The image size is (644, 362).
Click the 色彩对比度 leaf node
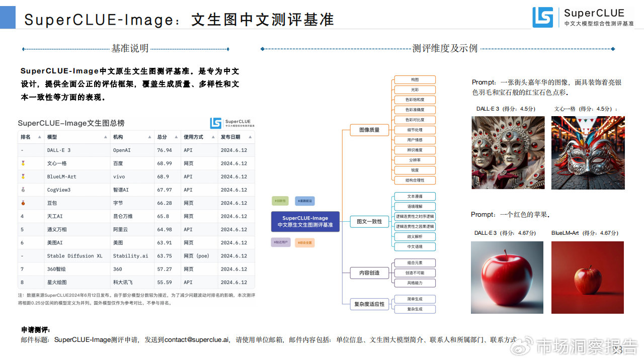pos(415,120)
